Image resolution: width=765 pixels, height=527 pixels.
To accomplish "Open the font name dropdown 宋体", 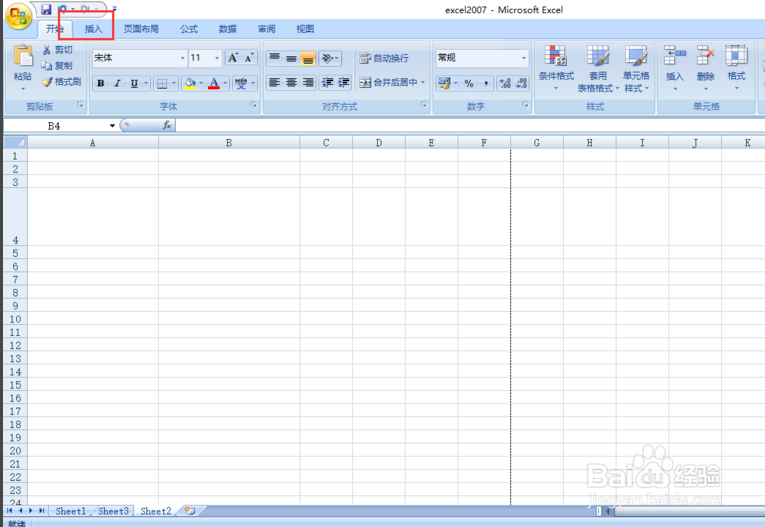I will click(182, 58).
